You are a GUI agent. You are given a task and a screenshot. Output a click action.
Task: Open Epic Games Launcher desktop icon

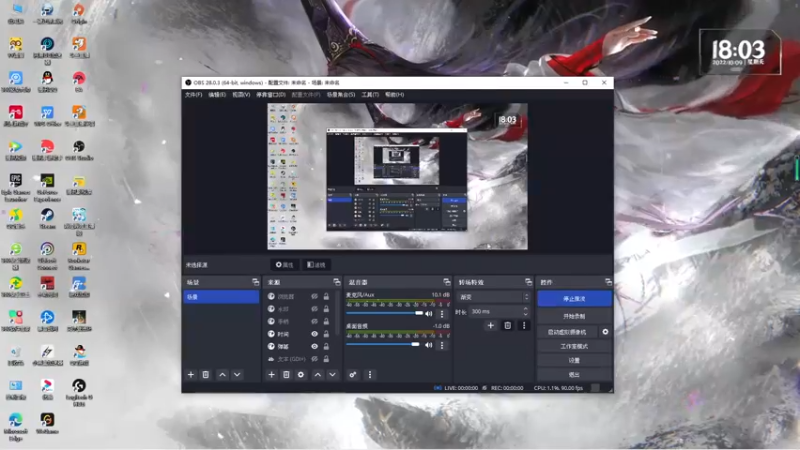pos(16,188)
